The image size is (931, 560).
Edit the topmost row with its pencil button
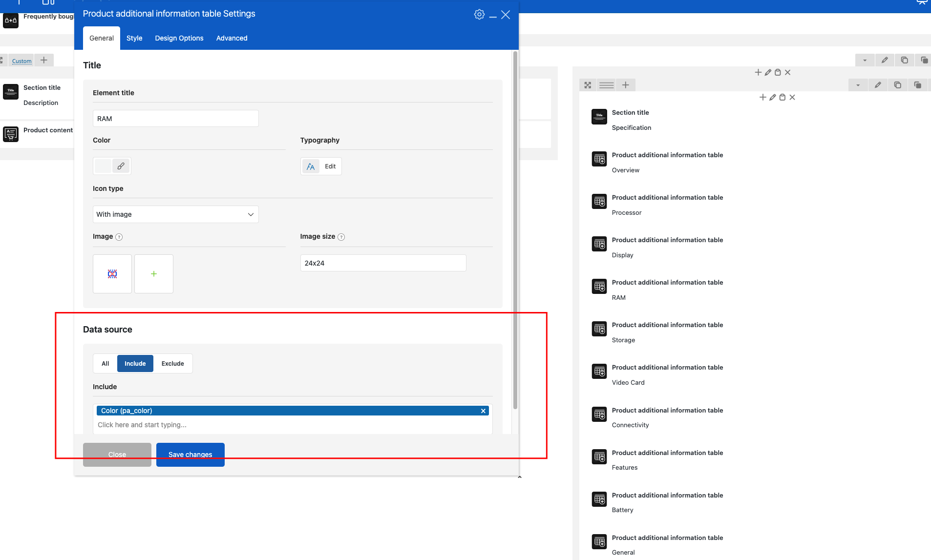(x=885, y=60)
